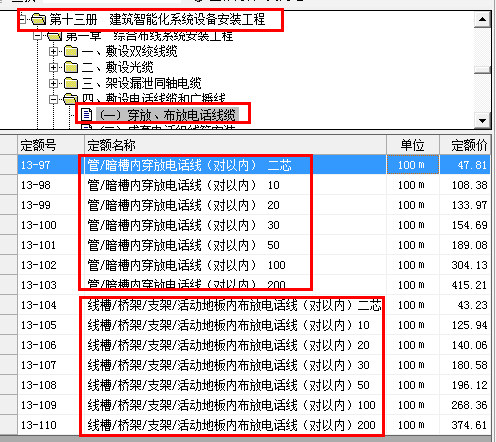Click 管/暗槽内穿放电话线（对以内）10 name

click(183, 185)
